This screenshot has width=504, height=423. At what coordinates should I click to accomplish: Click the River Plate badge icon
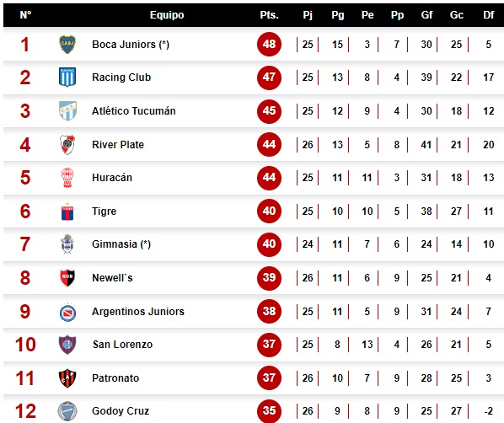click(x=67, y=145)
